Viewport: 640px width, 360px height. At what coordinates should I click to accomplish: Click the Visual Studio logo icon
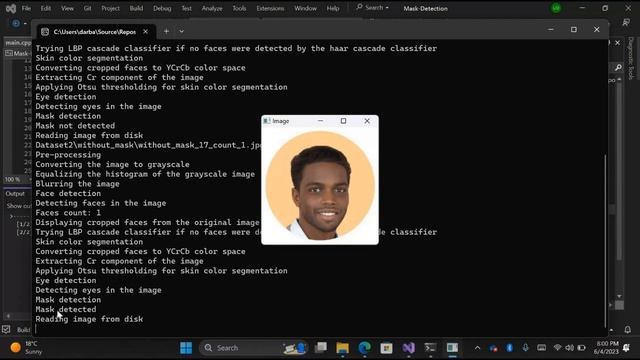pos(11,8)
